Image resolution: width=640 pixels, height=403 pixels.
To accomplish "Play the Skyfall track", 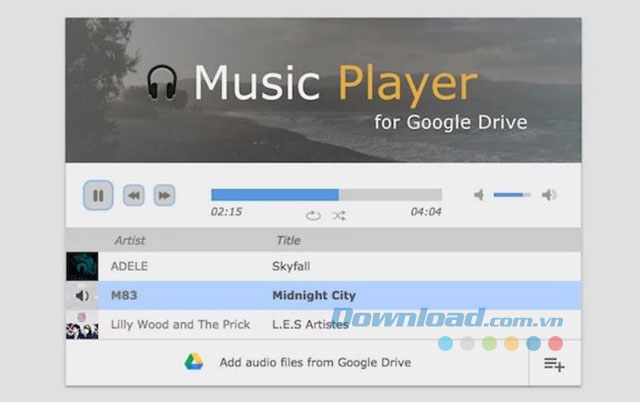I will click(x=291, y=266).
